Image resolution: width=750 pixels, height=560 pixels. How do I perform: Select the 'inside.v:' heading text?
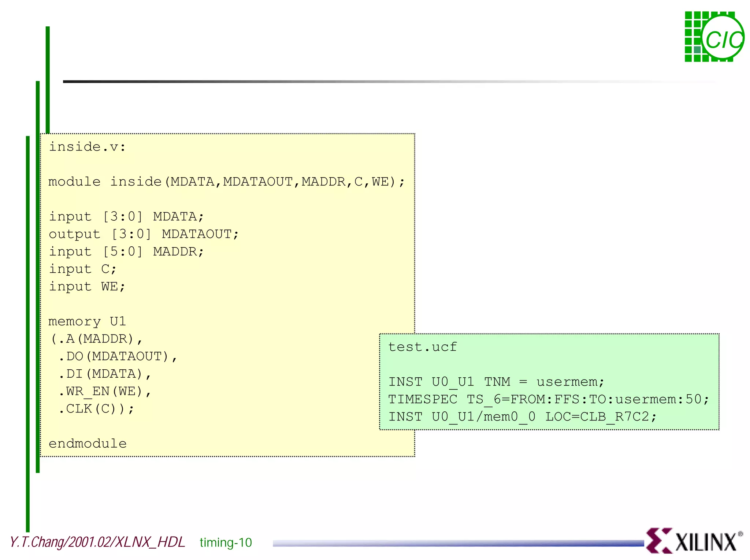(x=88, y=147)
